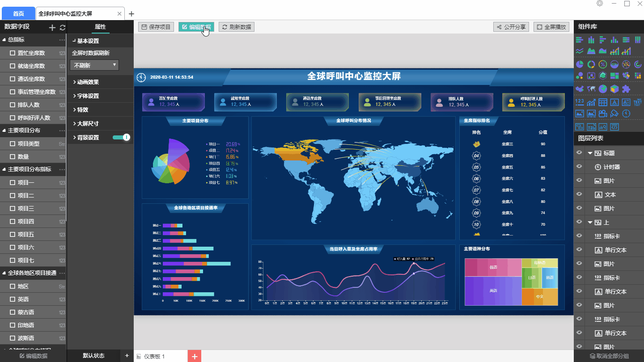Tick the 排队人数 field checkbox
Screen dimensions: 644x362
point(13,105)
